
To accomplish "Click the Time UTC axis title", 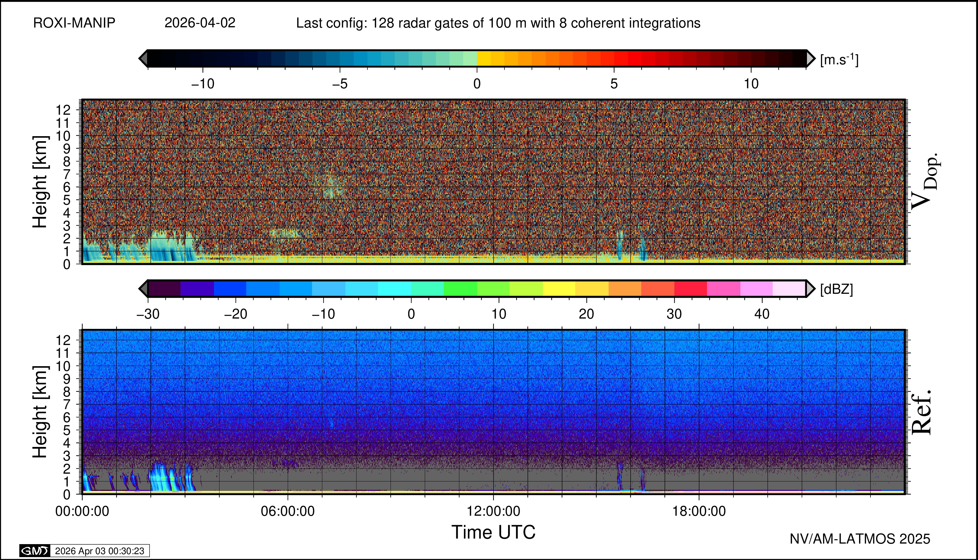I will [x=493, y=532].
